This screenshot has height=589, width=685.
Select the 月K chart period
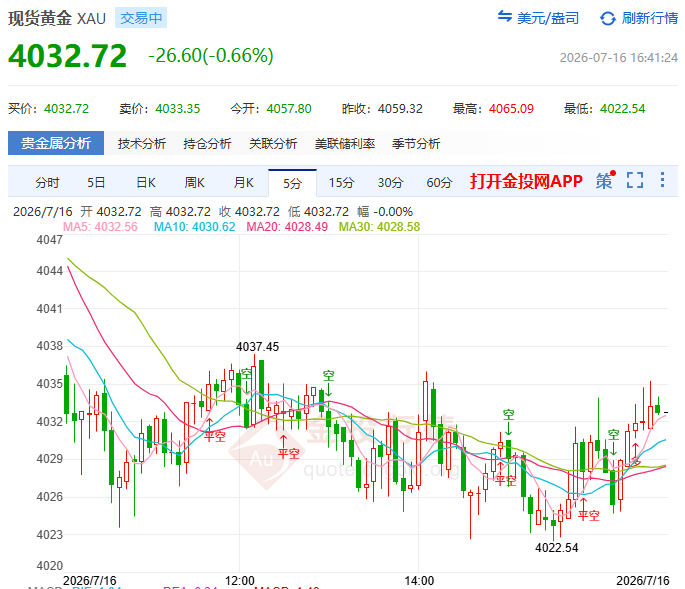tap(243, 182)
